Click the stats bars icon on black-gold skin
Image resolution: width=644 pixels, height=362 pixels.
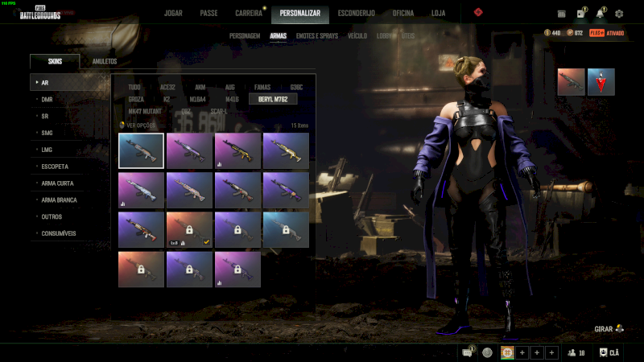219,164
